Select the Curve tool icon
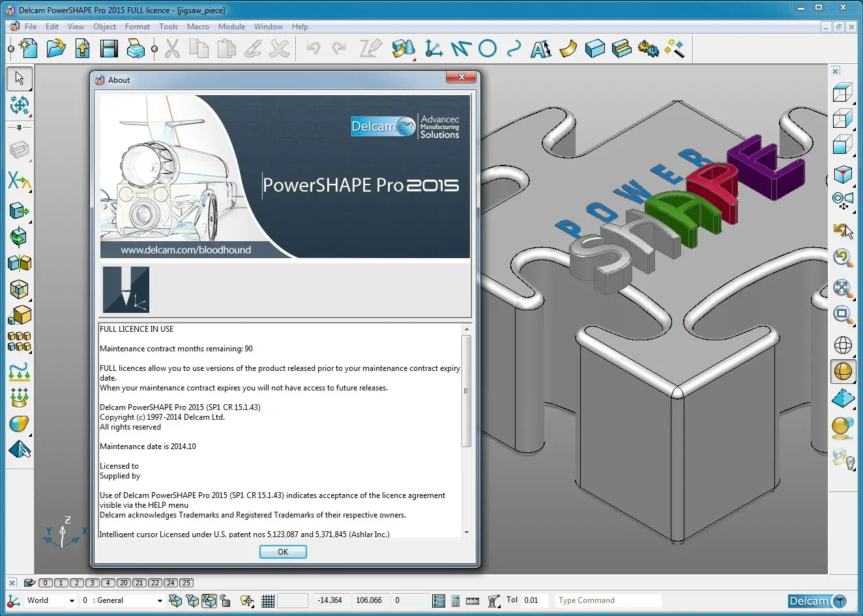 514,49
